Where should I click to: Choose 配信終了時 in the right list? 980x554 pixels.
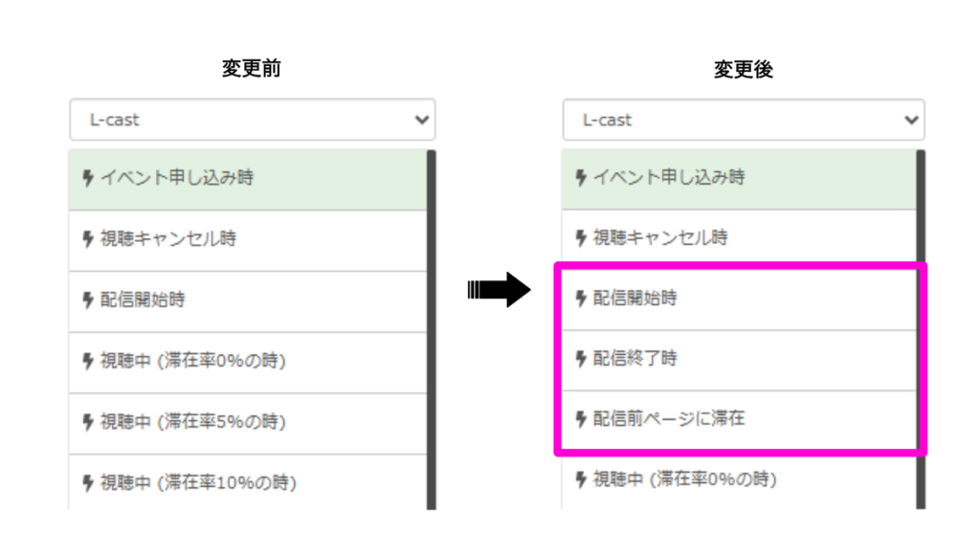pyautogui.click(x=739, y=361)
